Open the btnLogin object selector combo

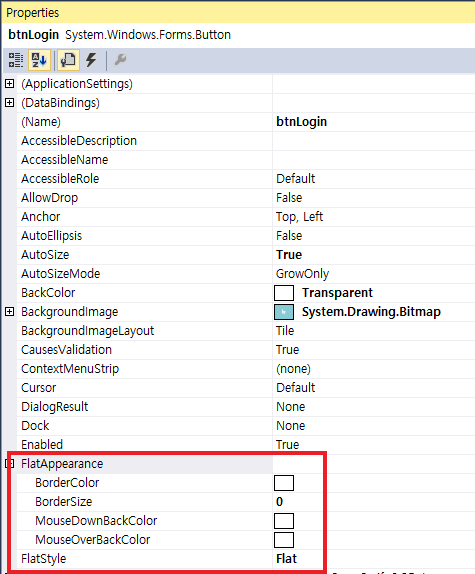point(239,35)
